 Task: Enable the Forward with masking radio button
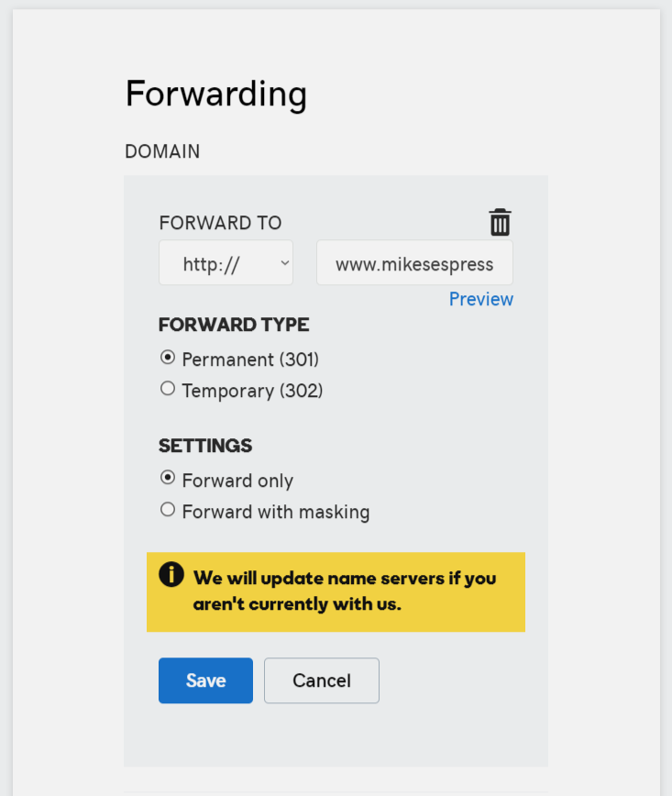(168, 510)
